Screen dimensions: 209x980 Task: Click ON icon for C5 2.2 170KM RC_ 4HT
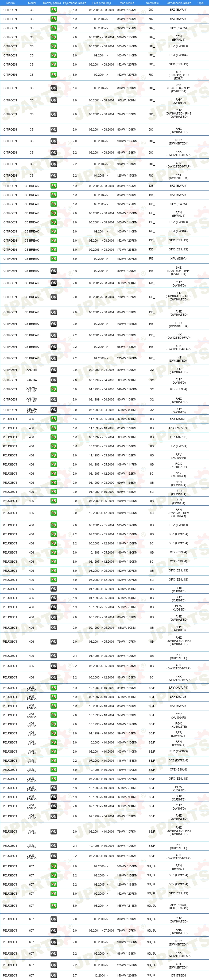click(53, 176)
